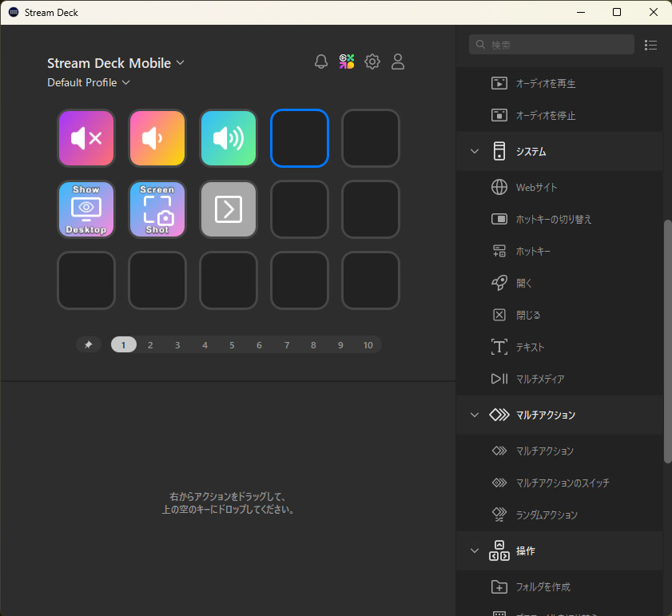Select the ランダムアクション action
Viewport: 672px width, 616px height.
[559, 515]
